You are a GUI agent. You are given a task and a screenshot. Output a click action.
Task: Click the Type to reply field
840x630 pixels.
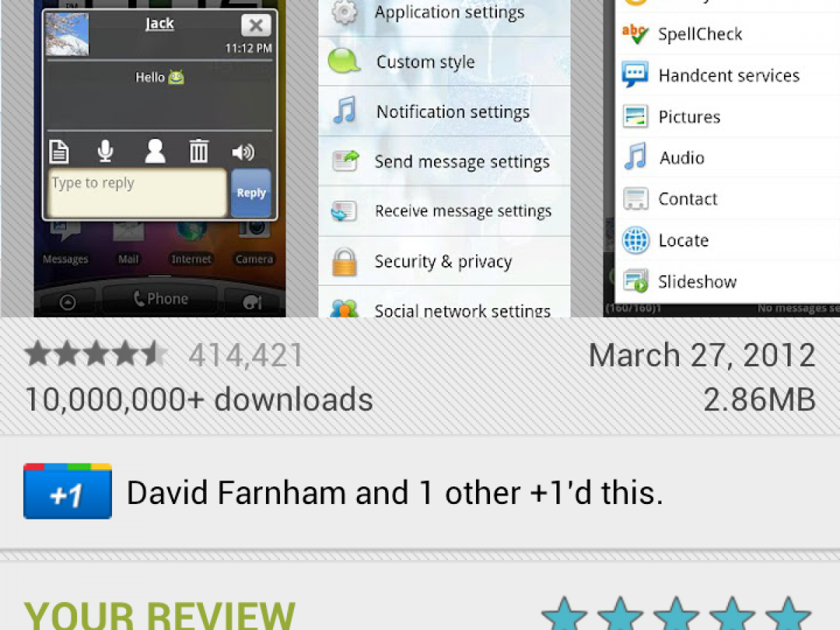click(137, 192)
